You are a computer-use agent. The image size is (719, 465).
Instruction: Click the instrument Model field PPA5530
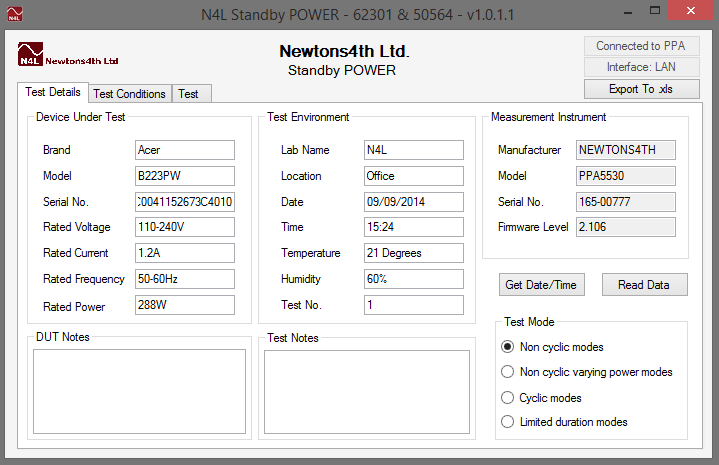pyautogui.click(x=626, y=176)
